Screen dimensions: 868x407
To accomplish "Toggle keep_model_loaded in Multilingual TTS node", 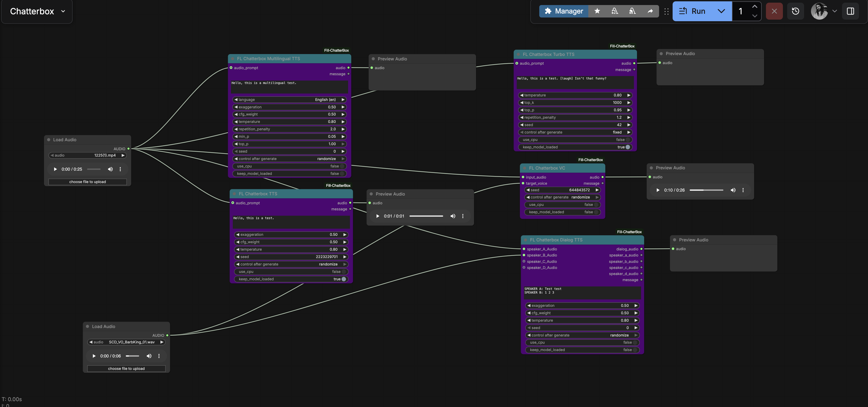I will pyautogui.click(x=290, y=174).
